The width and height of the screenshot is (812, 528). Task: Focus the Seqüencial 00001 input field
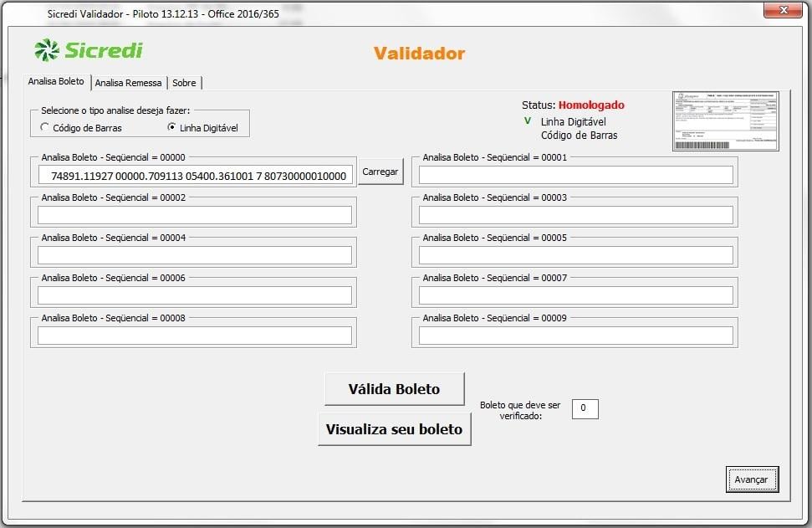coord(576,175)
